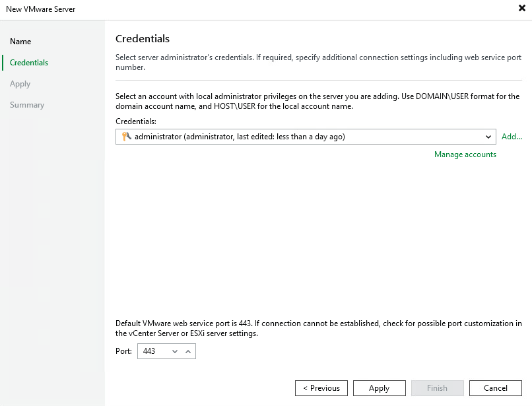
Task: Open the Credentials account dropdown
Action: pyautogui.click(x=490, y=137)
